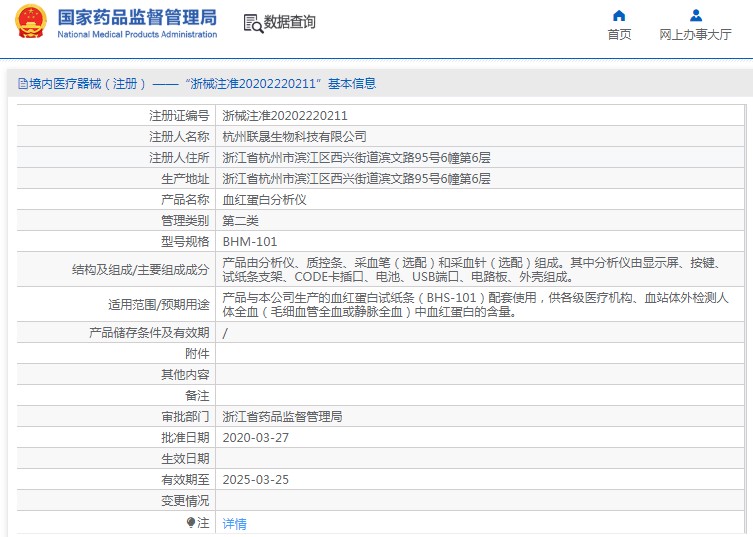This screenshot has width=753, height=537.
Task: Select the section heading 境内医疗器械(注册)
Action: coord(87,84)
